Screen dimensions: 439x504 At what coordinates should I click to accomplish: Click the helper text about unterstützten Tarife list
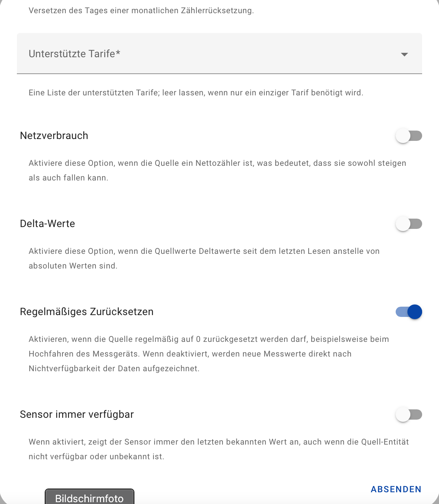pos(196,93)
